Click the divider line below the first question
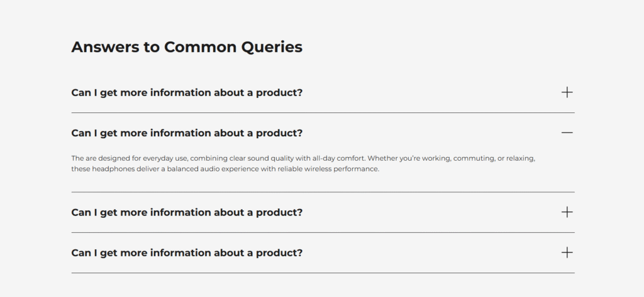 323,113
